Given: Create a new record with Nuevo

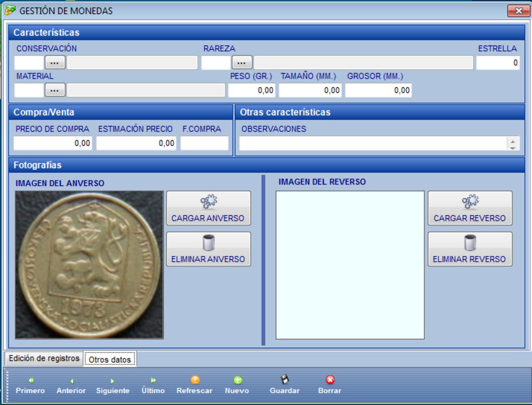Looking at the screenshot, I should tap(237, 385).
